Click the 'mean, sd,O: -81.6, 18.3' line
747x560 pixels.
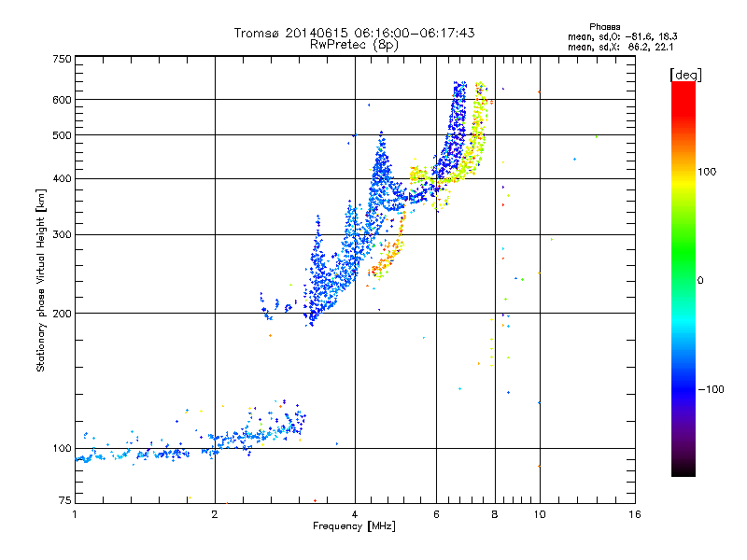[x=622, y=36]
